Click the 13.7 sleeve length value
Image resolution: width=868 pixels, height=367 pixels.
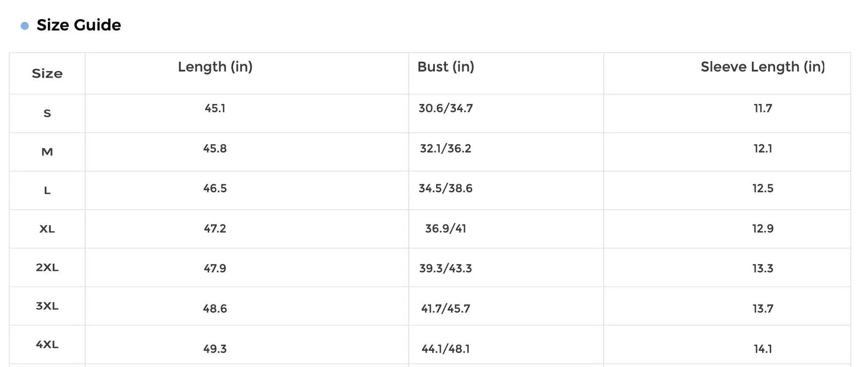click(763, 309)
